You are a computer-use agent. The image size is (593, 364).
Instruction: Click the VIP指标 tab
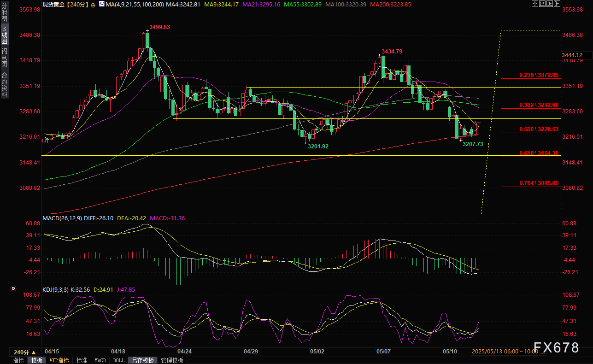point(59,360)
